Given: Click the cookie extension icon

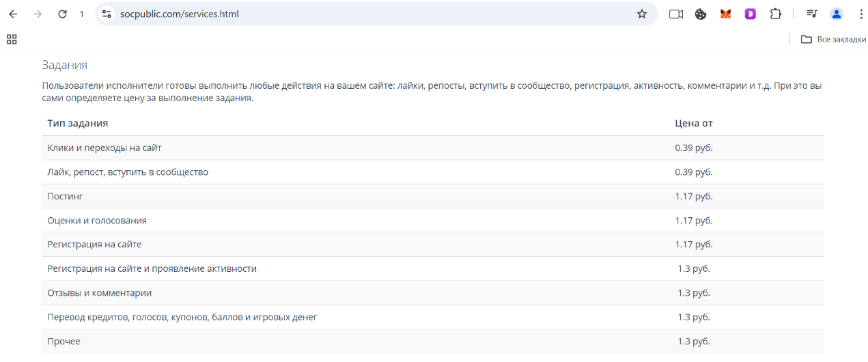Looking at the screenshot, I should pos(701,14).
